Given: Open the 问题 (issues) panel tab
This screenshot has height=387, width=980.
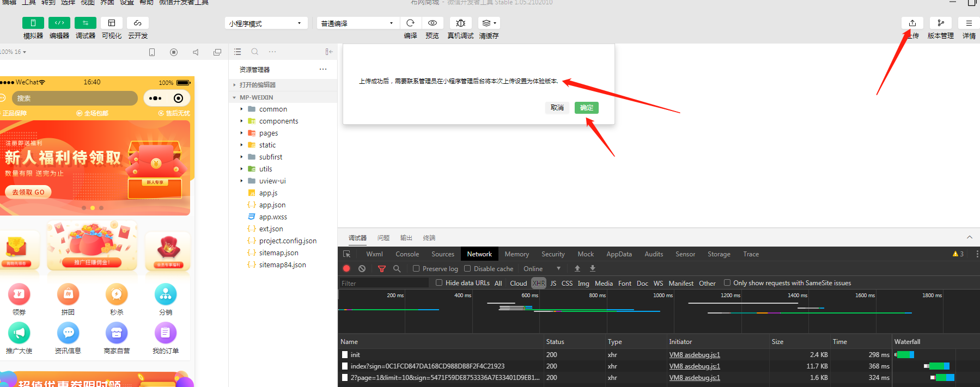Looking at the screenshot, I should click(x=384, y=238).
